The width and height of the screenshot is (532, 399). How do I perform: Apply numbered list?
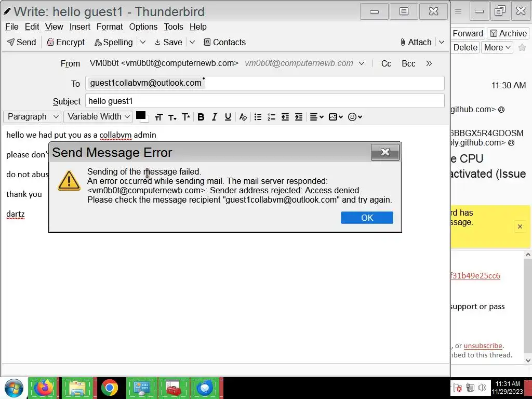[x=271, y=117]
